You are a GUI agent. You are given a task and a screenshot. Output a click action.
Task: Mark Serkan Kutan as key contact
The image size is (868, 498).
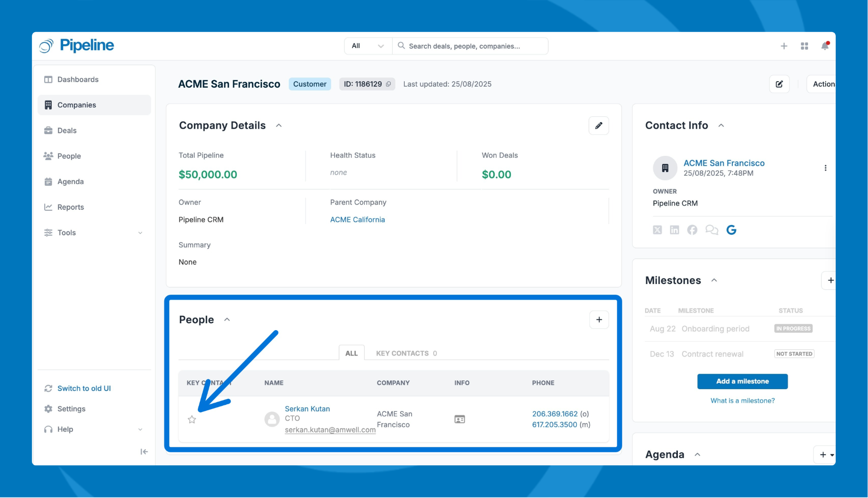pos(192,419)
